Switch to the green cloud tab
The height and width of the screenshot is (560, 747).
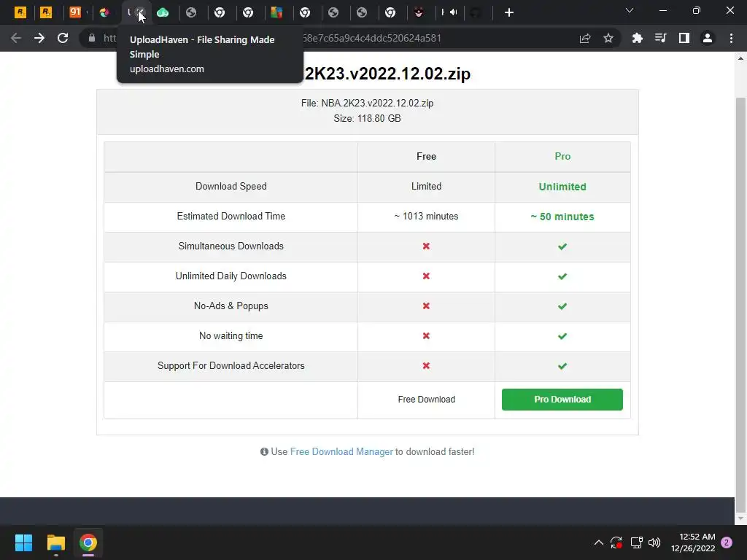tap(163, 12)
